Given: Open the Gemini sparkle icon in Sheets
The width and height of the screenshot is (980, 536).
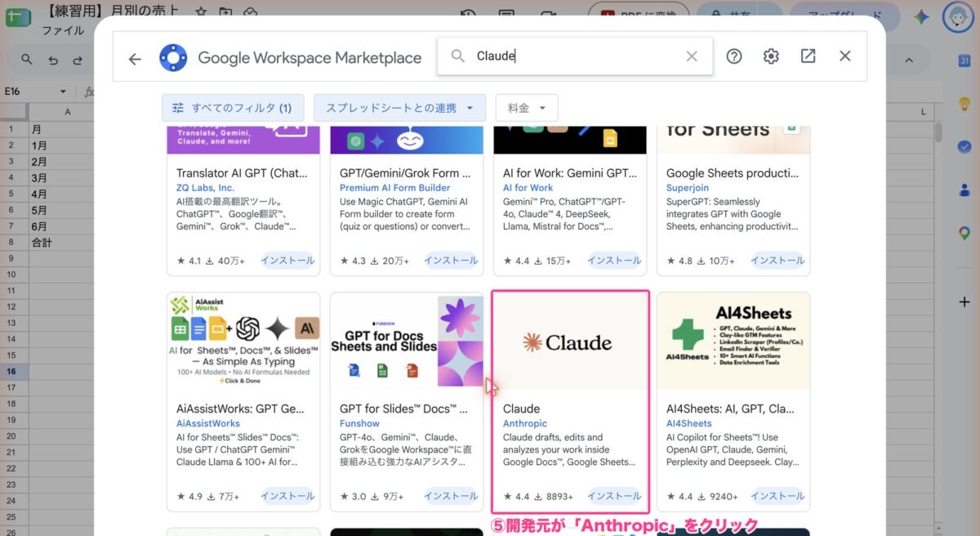Looking at the screenshot, I should [921, 16].
